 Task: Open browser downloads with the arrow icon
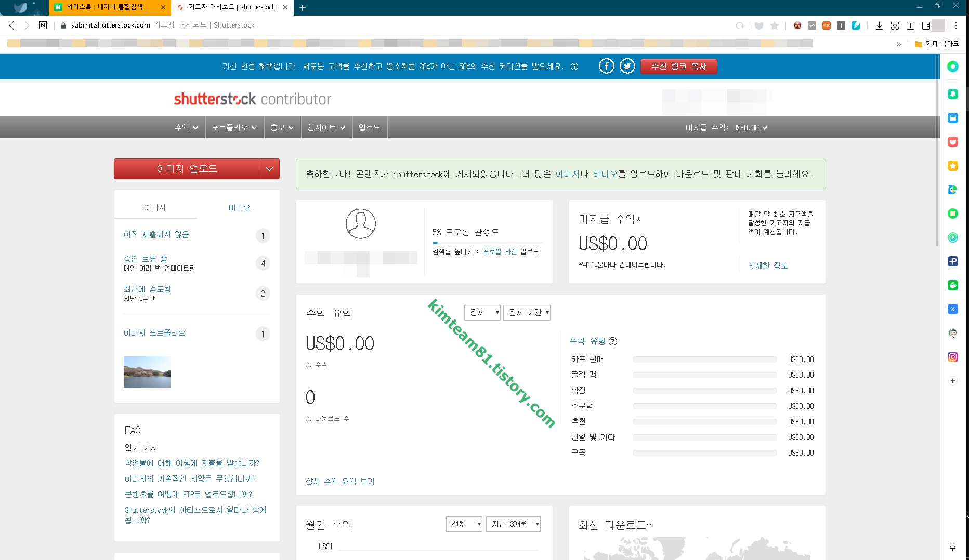pyautogui.click(x=879, y=25)
